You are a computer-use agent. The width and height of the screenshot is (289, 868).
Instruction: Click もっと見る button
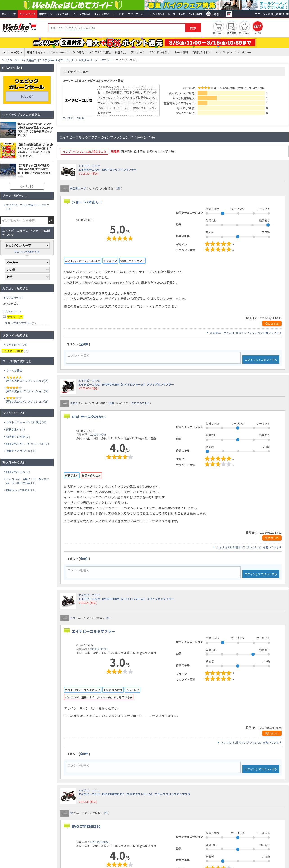coord(27,186)
